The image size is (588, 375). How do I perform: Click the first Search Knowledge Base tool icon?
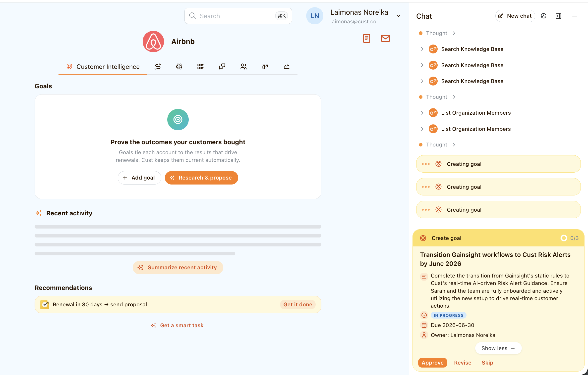click(433, 49)
